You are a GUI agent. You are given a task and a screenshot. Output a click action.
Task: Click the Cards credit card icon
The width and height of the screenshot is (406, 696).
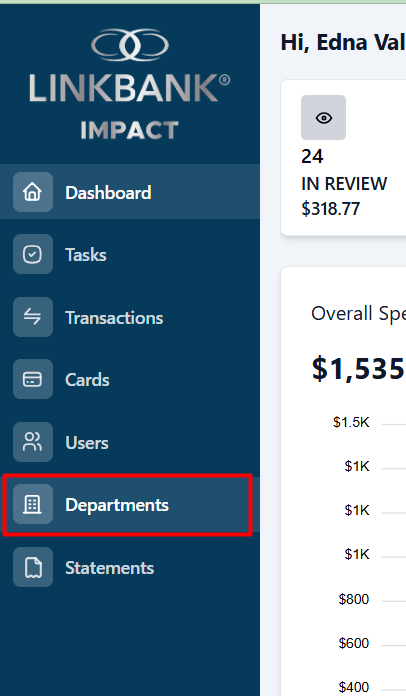point(33,380)
